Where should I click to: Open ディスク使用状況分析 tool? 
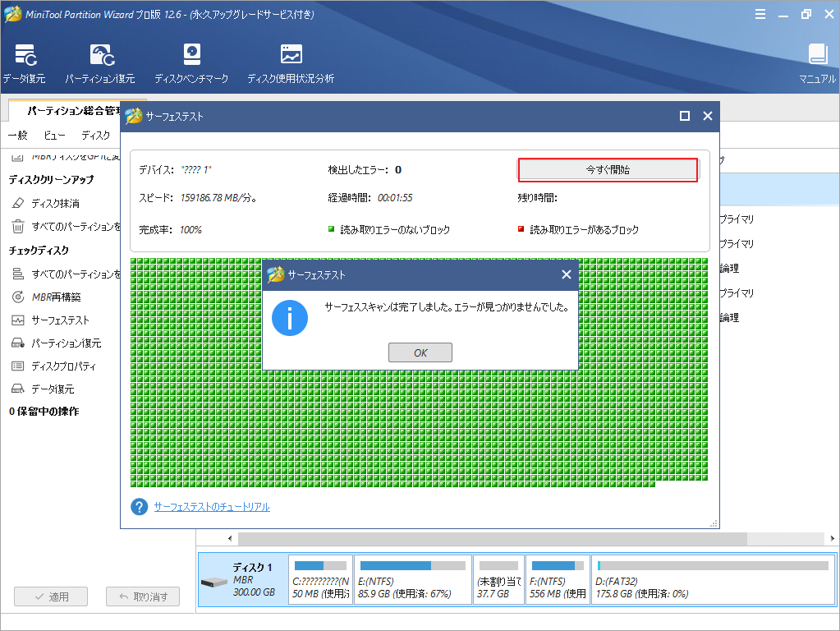[x=291, y=63]
